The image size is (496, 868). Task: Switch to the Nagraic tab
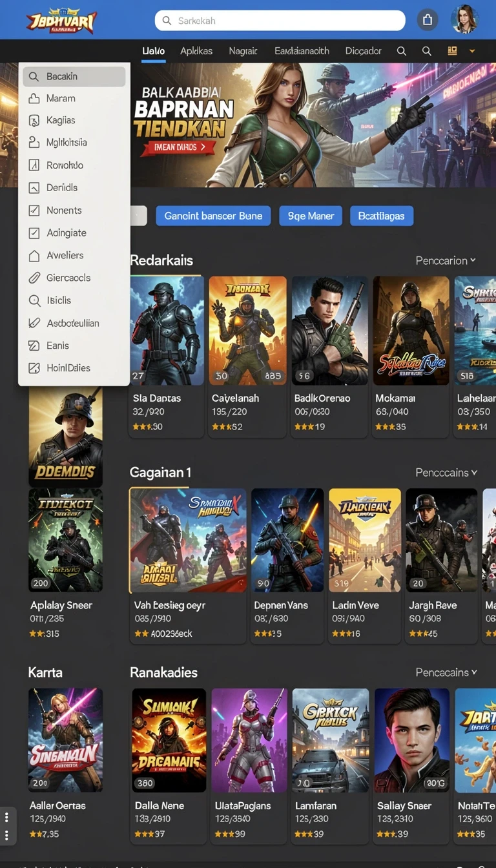point(243,50)
